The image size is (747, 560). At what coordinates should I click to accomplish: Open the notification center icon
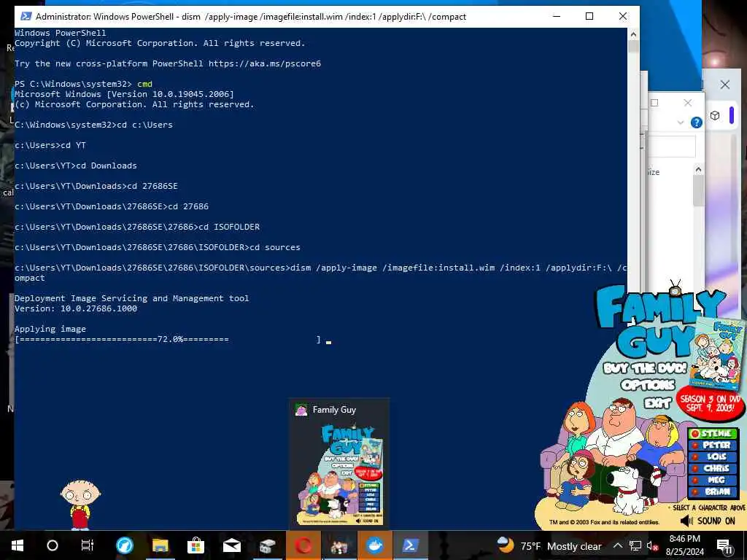(724, 545)
